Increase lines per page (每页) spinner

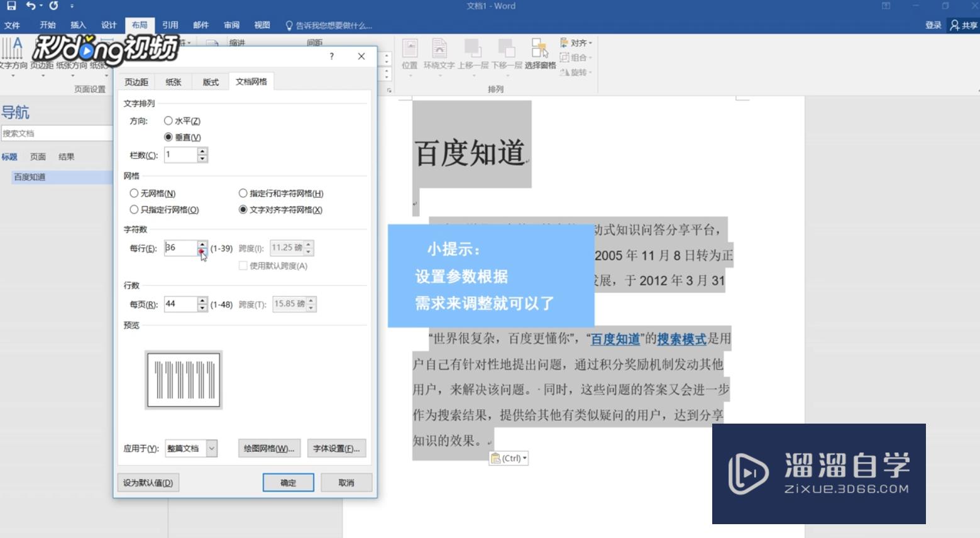202,300
